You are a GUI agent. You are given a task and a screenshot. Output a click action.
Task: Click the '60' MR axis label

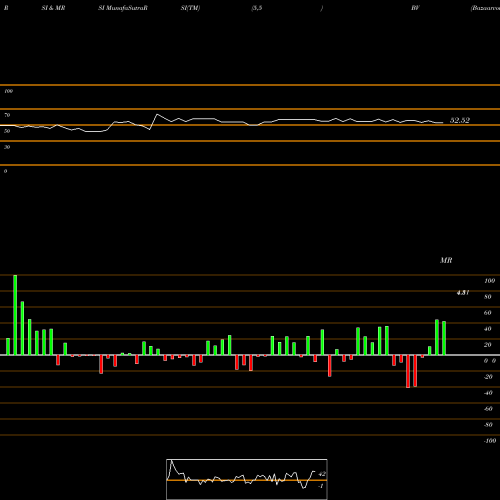click(x=488, y=313)
